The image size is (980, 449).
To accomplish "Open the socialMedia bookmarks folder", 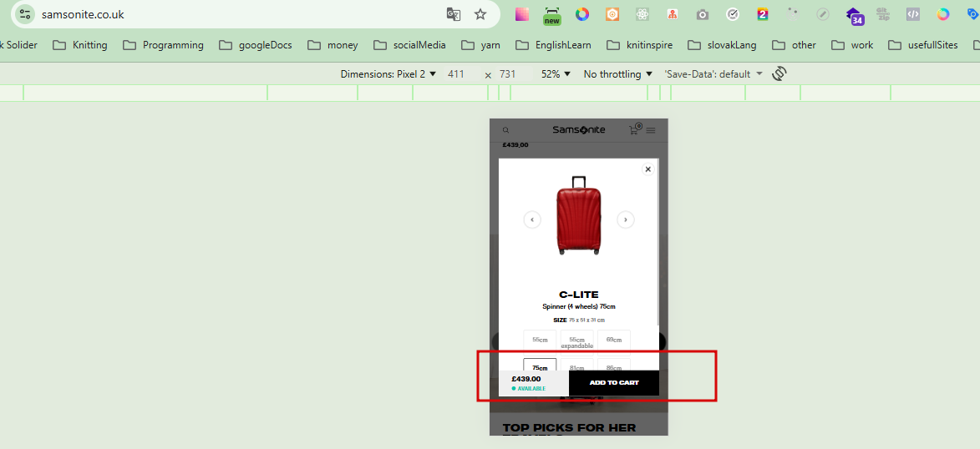I will (x=409, y=45).
